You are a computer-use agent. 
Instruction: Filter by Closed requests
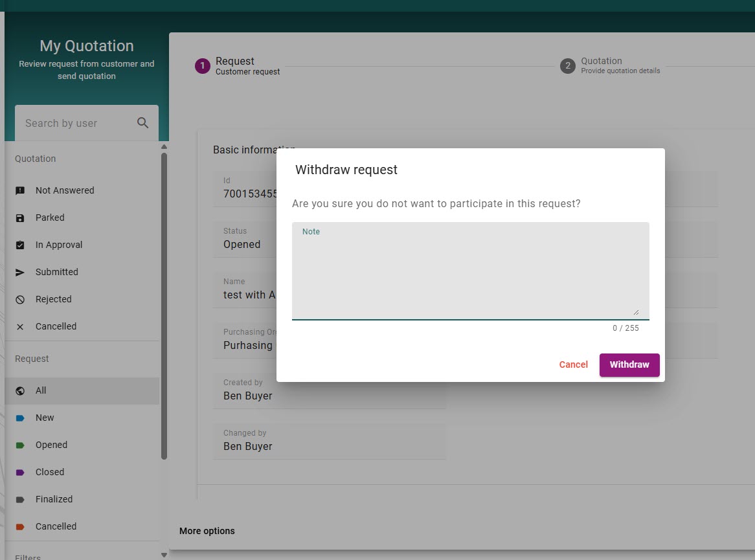click(x=50, y=472)
